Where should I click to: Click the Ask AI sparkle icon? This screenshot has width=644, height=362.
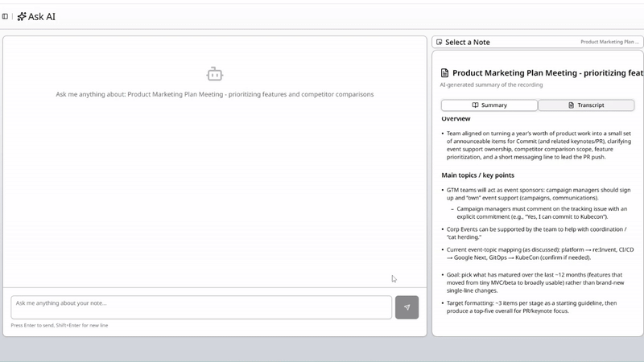pos(22,16)
